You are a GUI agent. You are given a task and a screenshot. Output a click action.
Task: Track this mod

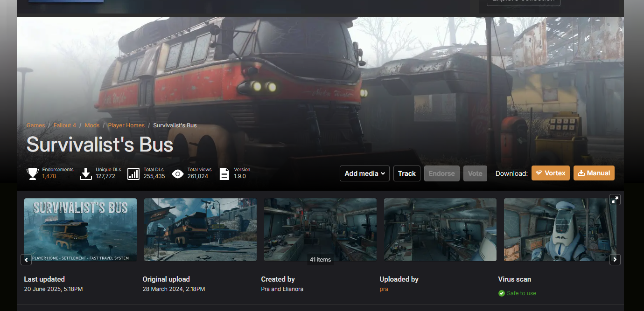(407, 173)
